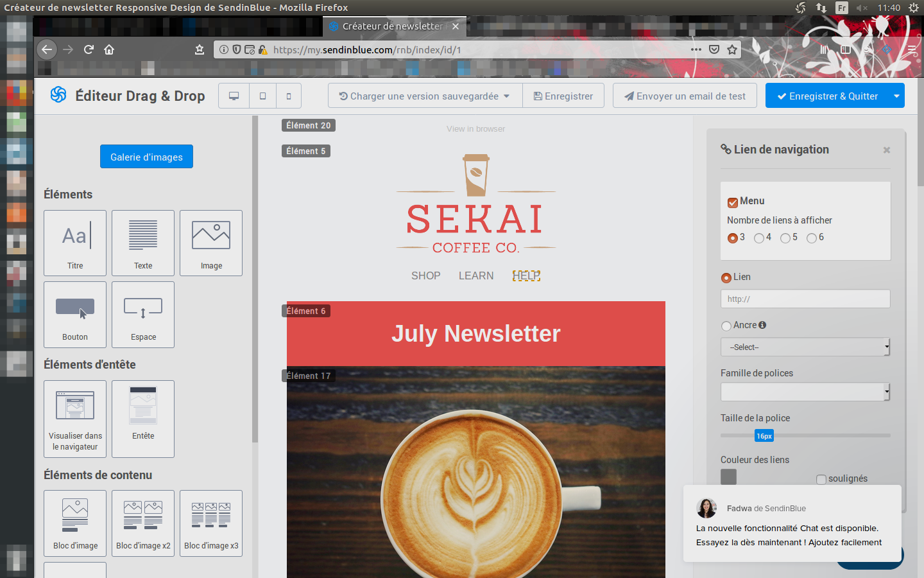Add a Texte element

point(143,243)
